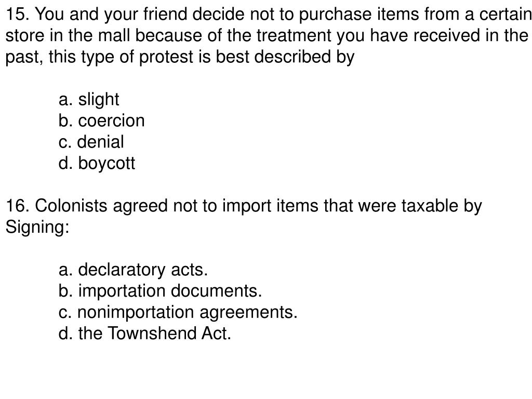Click the word 'declaratory'

[x=122, y=270]
